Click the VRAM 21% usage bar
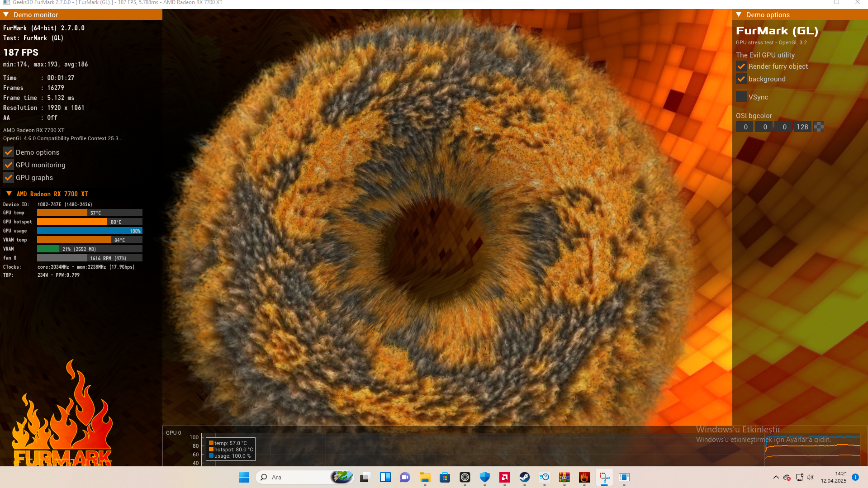The image size is (868, 488). (90, 249)
